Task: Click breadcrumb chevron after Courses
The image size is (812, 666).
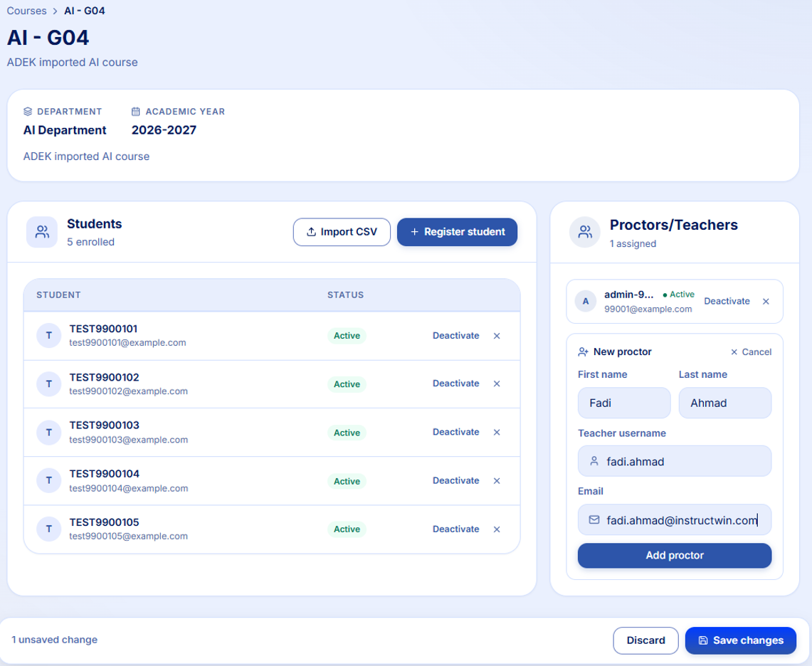Action: (x=56, y=11)
